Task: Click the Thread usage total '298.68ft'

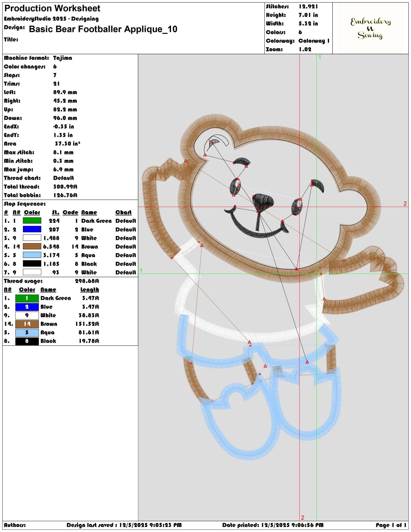Action: pyautogui.click(x=87, y=281)
